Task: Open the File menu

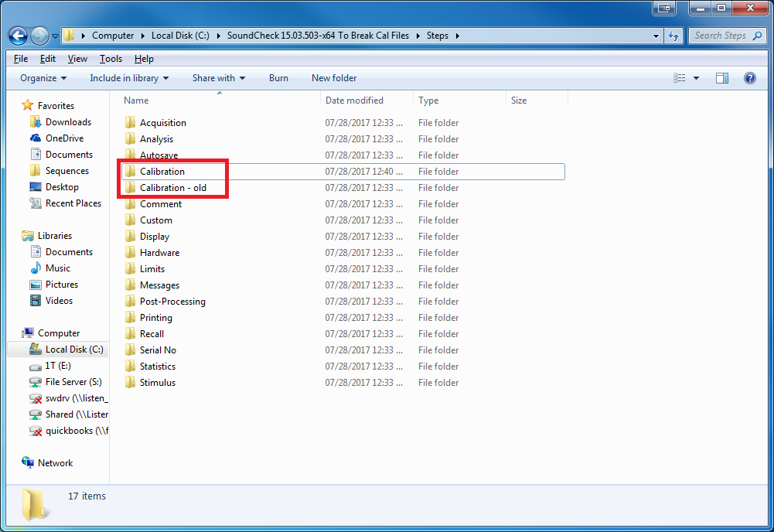Action: click(21, 59)
